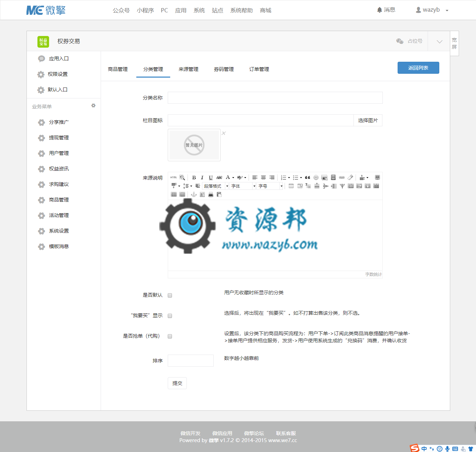This screenshot has height=452, width=476.
Task: Switch to 来源管理 tab
Action: [x=189, y=69]
